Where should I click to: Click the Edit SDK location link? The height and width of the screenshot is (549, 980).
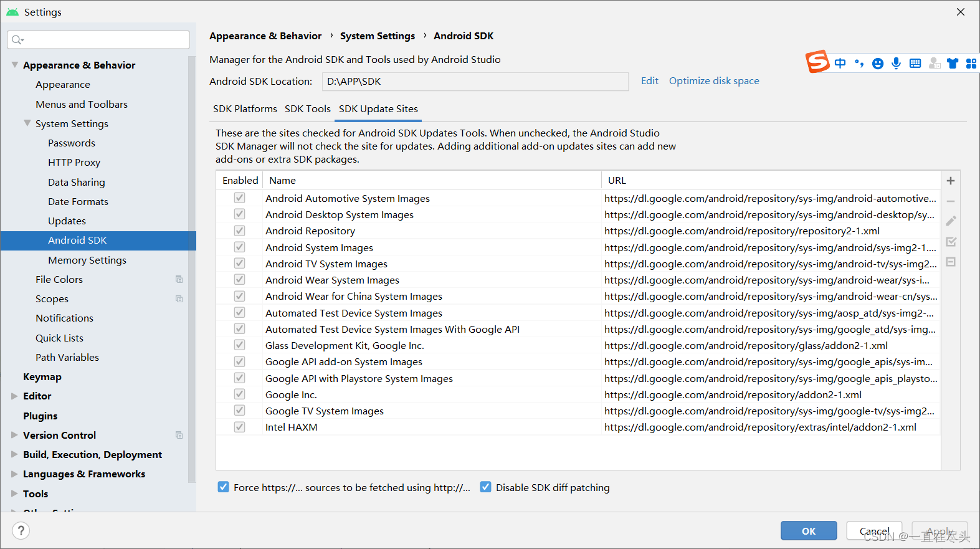(650, 81)
